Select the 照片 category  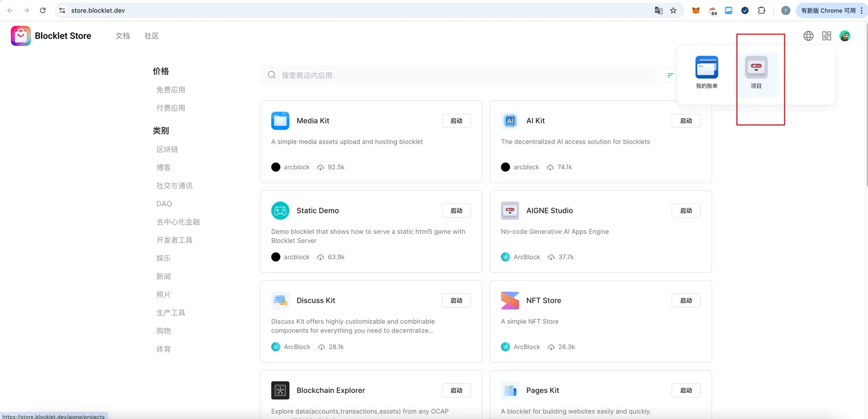point(164,295)
